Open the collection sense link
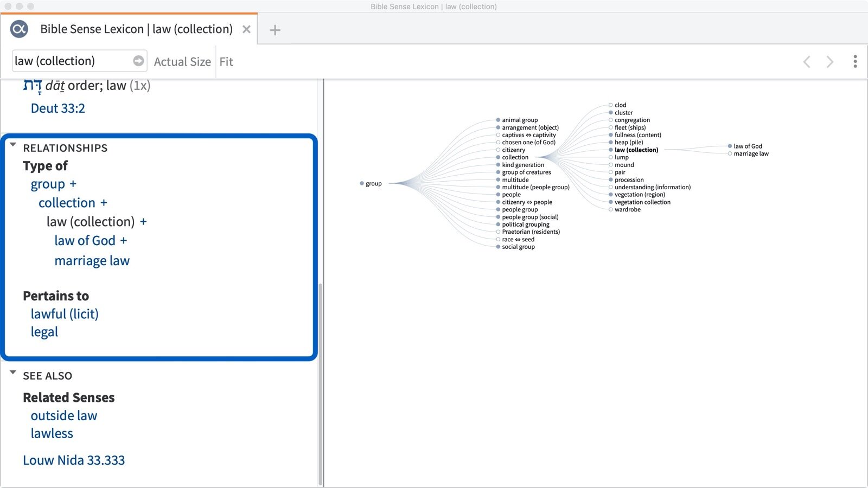The height and width of the screenshot is (488, 868). click(67, 203)
